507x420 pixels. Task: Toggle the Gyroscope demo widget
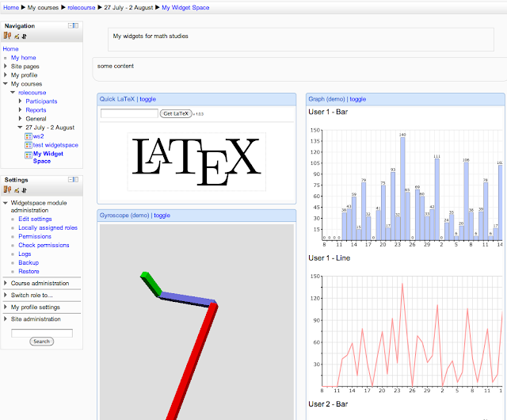pyautogui.click(x=162, y=216)
